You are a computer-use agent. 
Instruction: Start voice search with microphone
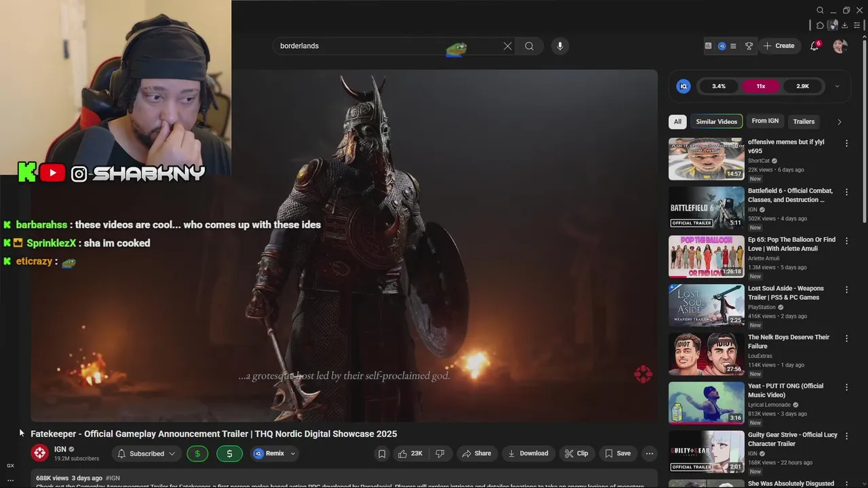tap(559, 46)
